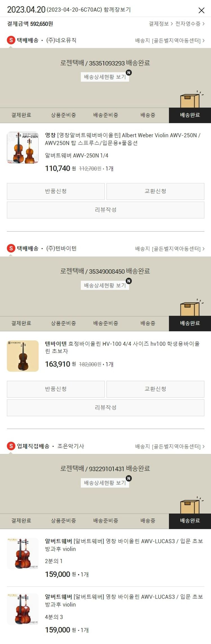Viewport: 211px width, 644px height.
Task: Expand 배송지 for the 네오뮤직 shipment
Action: pyautogui.click(x=170, y=41)
